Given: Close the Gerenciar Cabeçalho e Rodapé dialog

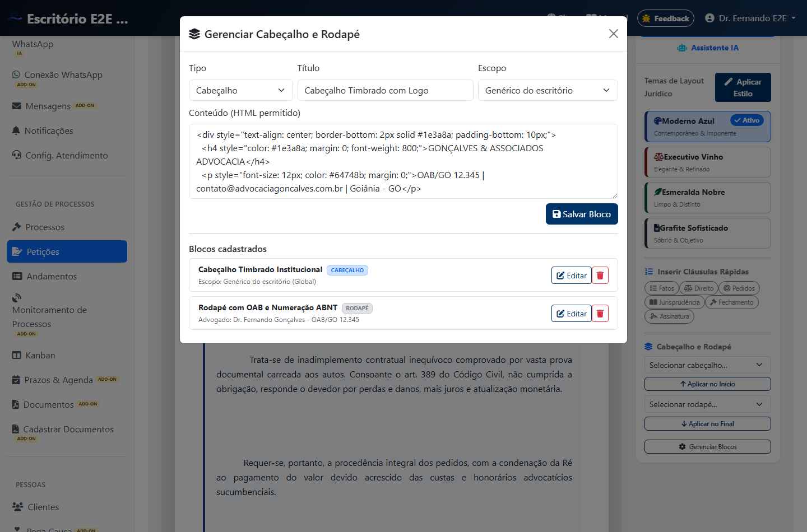Looking at the screenshot, I should [x=614, y=34].
